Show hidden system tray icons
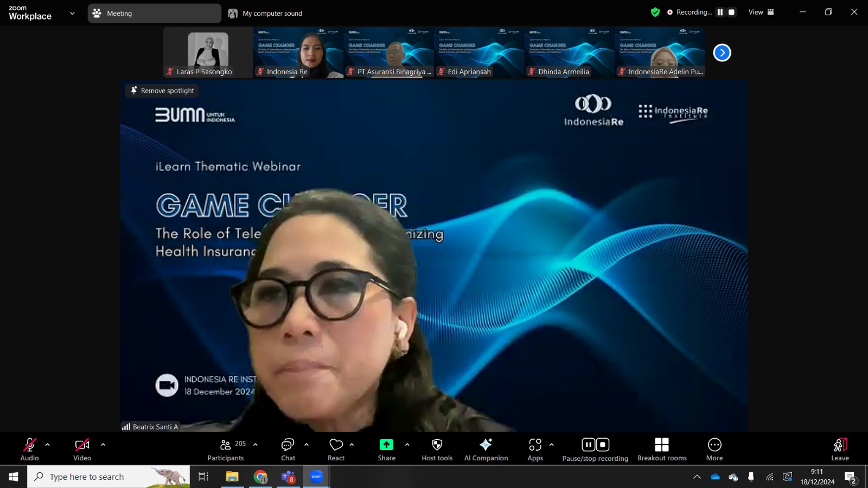This screenshot has width=868, height=488. [697, 477]
